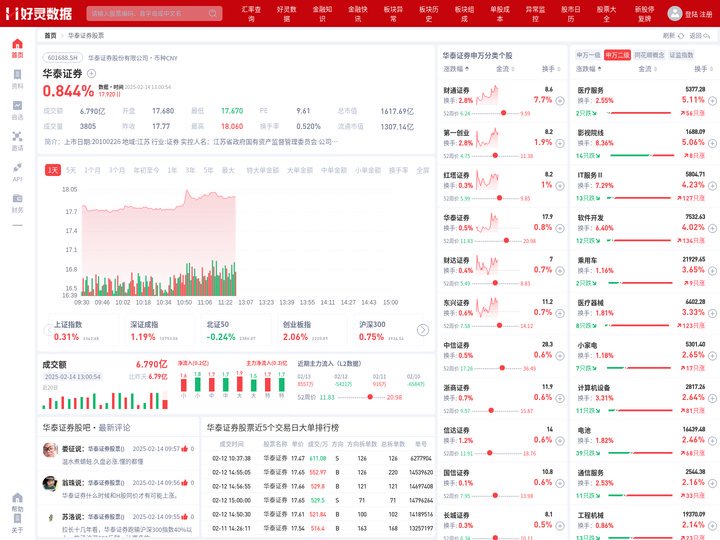Select the 5天 chart range
This screenshot has height=540, width=720.
[x=71, y=170]
